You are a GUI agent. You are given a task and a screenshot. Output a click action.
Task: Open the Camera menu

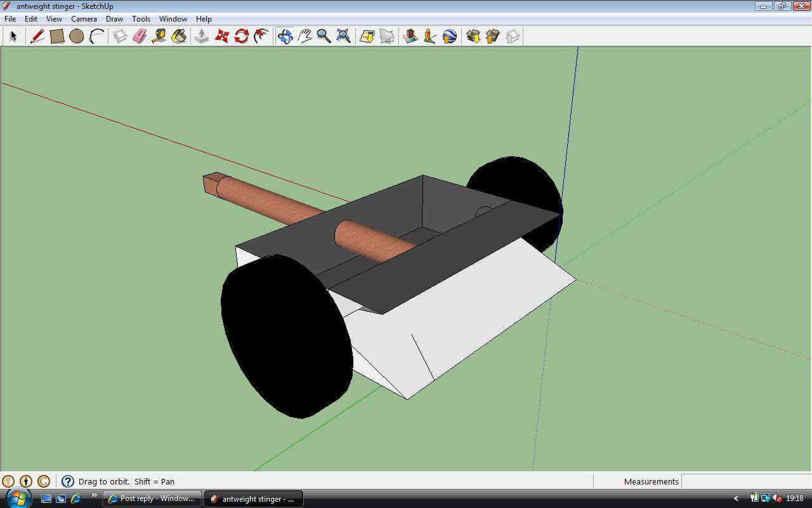click(x=84, y=19)
